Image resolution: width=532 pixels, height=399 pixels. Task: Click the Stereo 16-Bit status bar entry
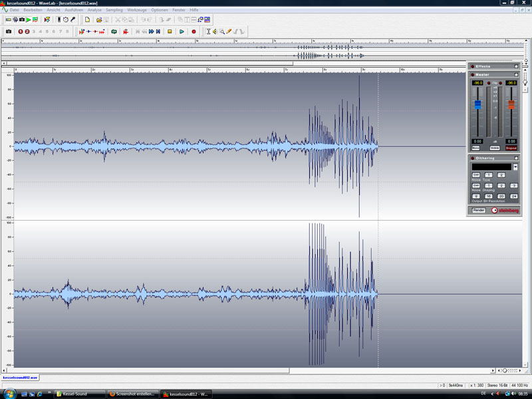coord(497,386)
